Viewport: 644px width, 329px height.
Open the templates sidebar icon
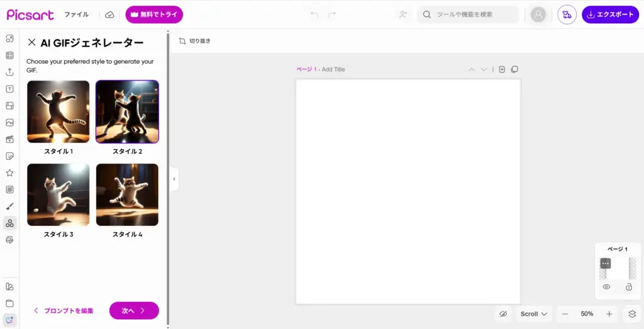(9, 55)
